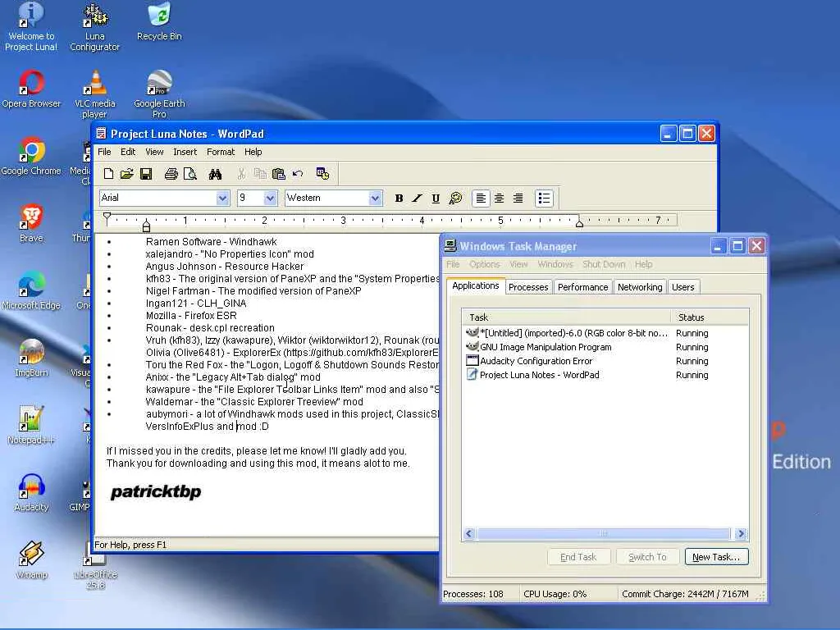The image size is (840, 630).
Task: Click the font Color palette icon
Action: click(455, 199)
